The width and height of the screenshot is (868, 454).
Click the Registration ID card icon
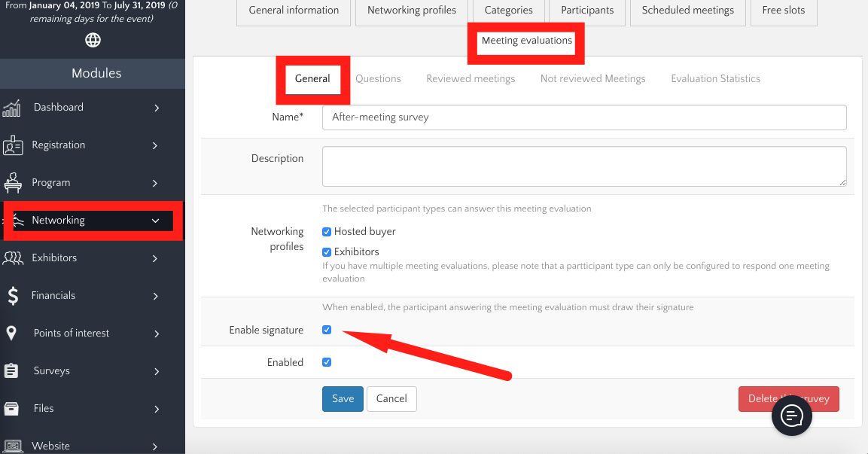(x=13, y=145)
